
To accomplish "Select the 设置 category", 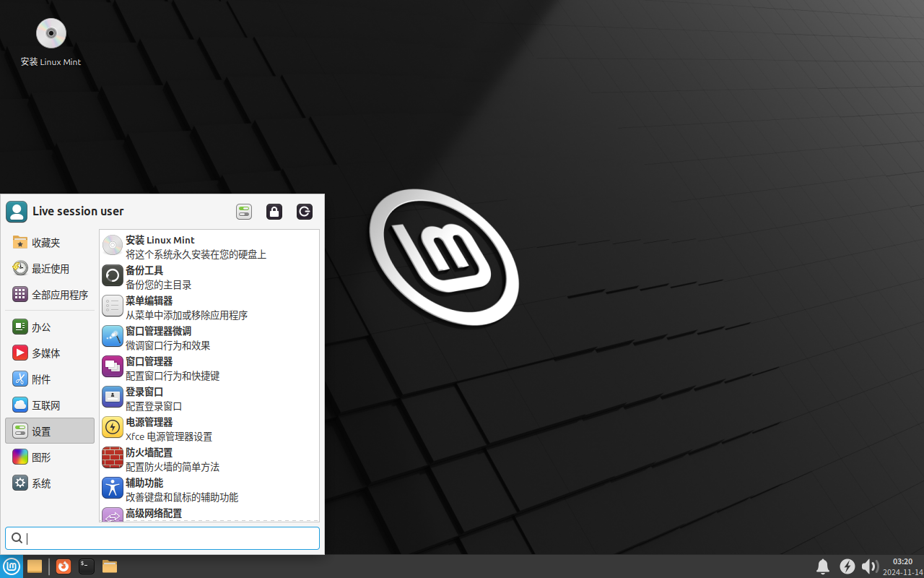I will click(50, 431).
